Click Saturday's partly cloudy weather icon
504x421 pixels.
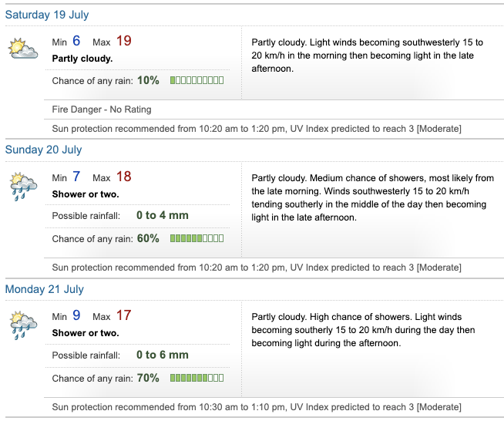pos(22,49)
